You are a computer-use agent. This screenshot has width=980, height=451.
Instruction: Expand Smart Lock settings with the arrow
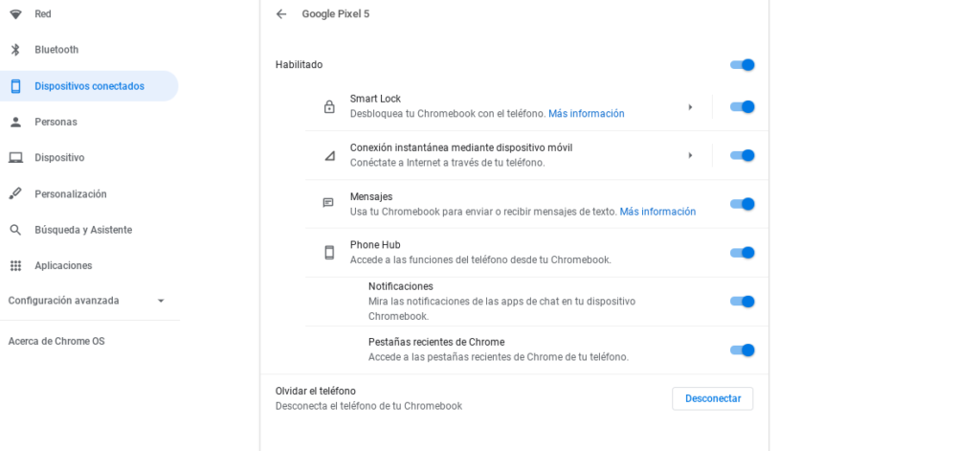690,106
